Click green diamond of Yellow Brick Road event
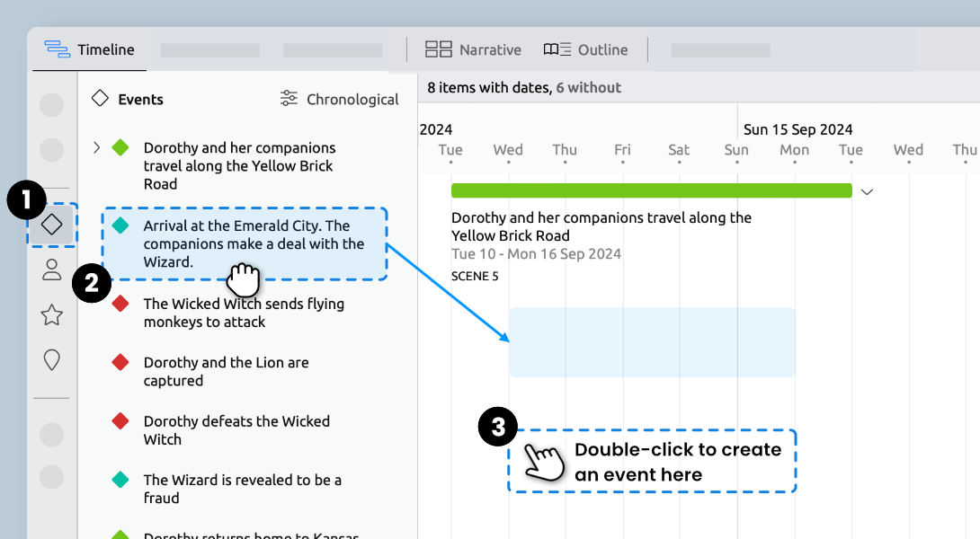Viewport: 980px width, 539px height. (120, 148)
